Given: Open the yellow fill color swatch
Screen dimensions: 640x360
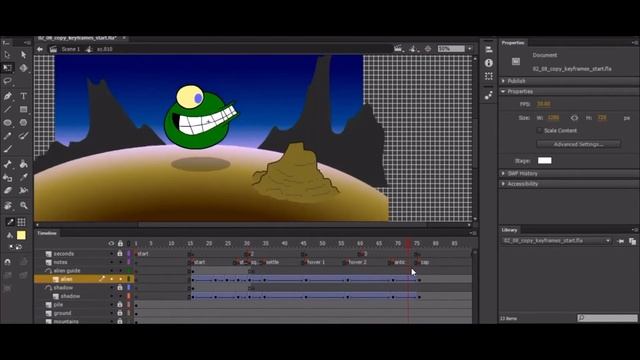Looking at the screenshot, I should [21, 235].
